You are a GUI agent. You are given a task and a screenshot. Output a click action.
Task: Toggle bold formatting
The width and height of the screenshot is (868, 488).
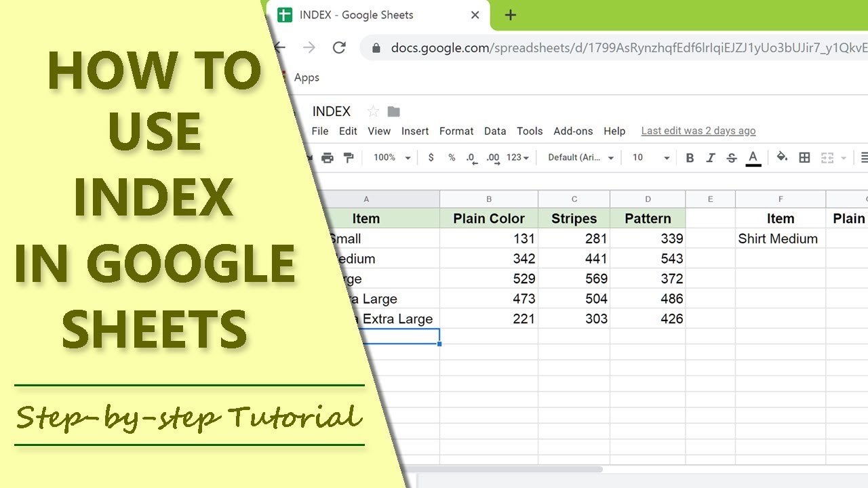[690, 158]
